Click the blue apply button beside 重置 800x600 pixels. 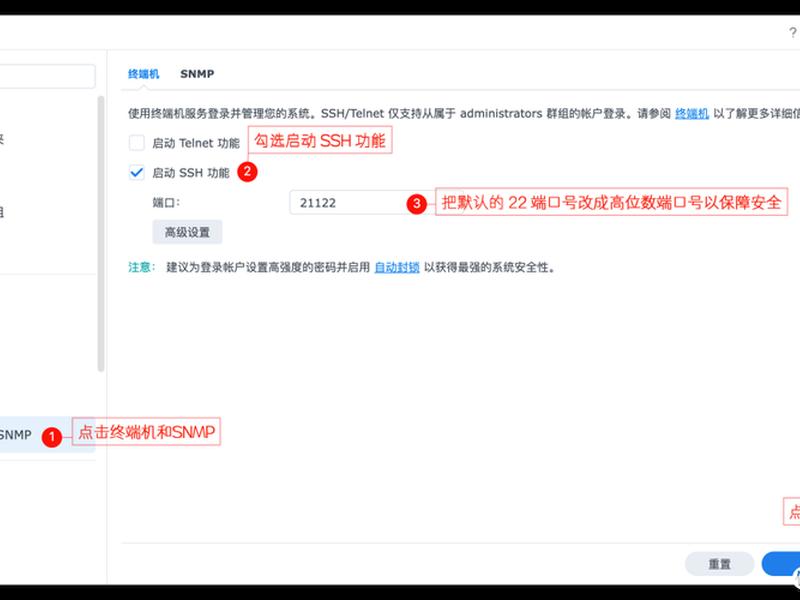coord(781,564)
